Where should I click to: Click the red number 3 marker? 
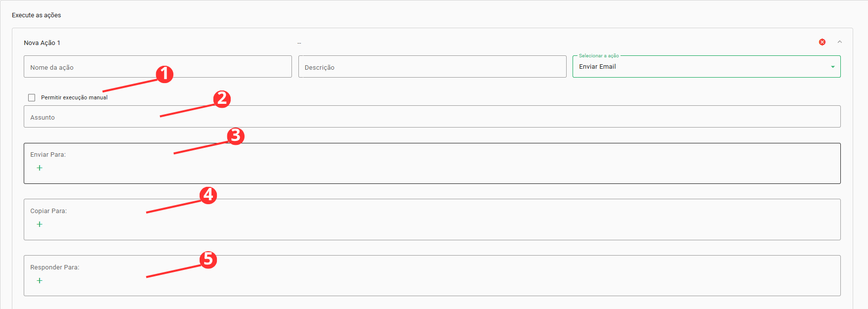coord(236,136)
